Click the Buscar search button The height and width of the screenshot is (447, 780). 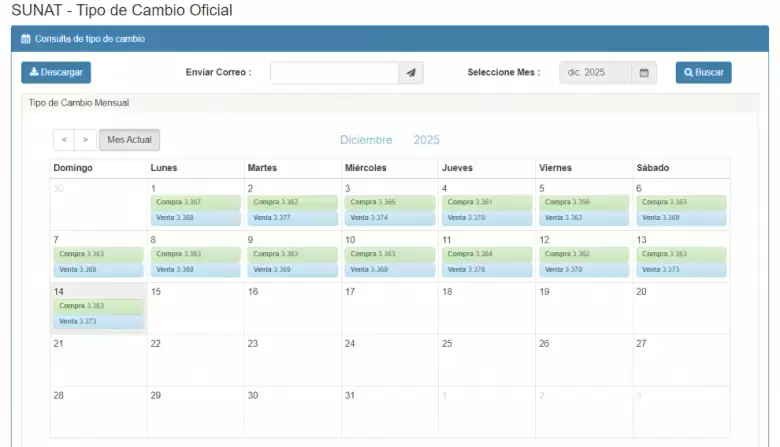703,73
